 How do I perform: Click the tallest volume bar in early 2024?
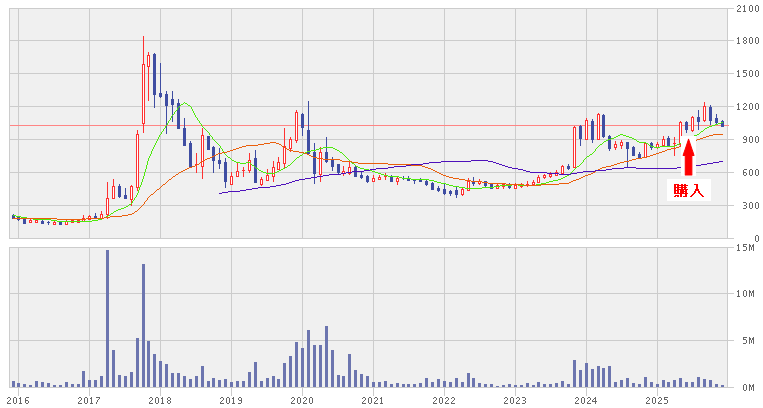(575, 373)
